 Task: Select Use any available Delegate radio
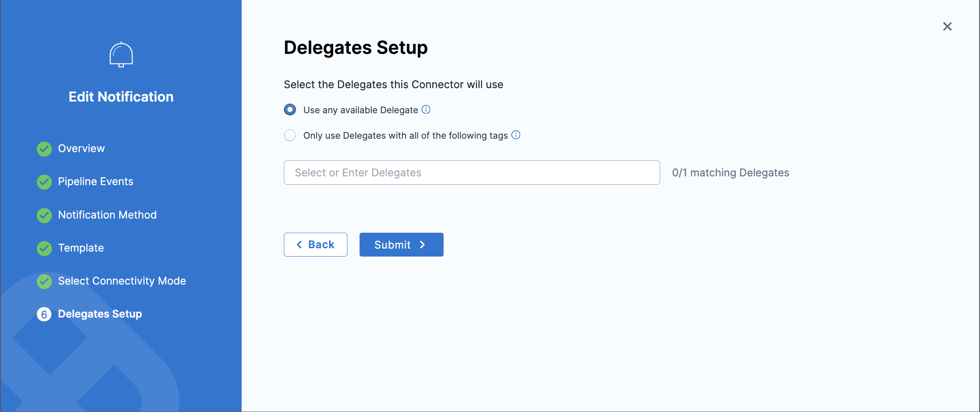pos(290,110)
